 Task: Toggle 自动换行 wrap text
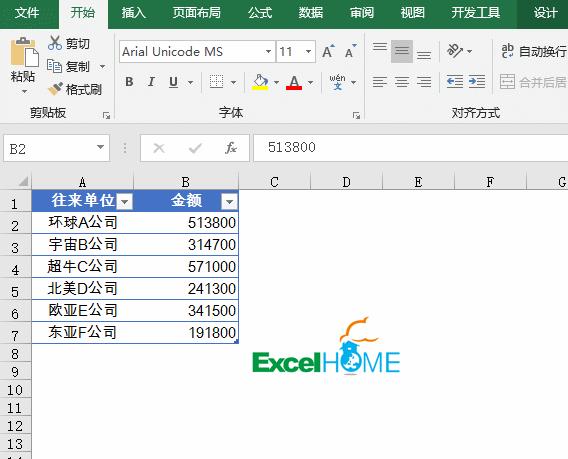[x=533, y=51]
